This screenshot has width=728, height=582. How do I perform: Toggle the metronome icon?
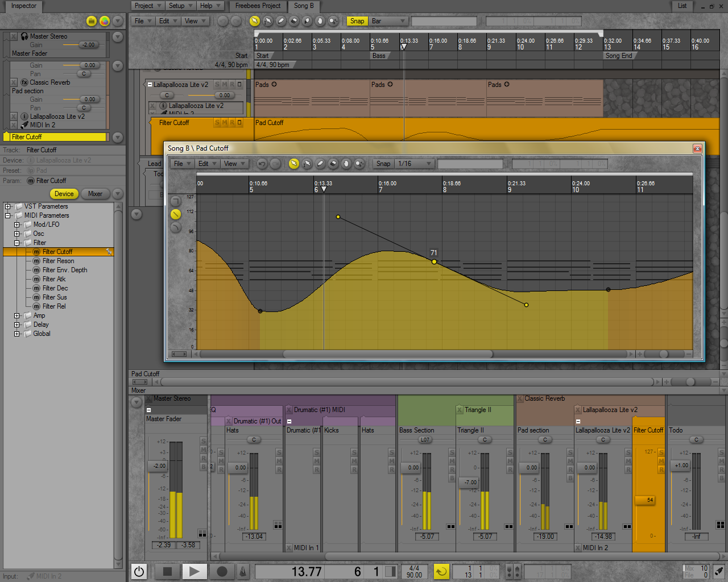(243, 571)
